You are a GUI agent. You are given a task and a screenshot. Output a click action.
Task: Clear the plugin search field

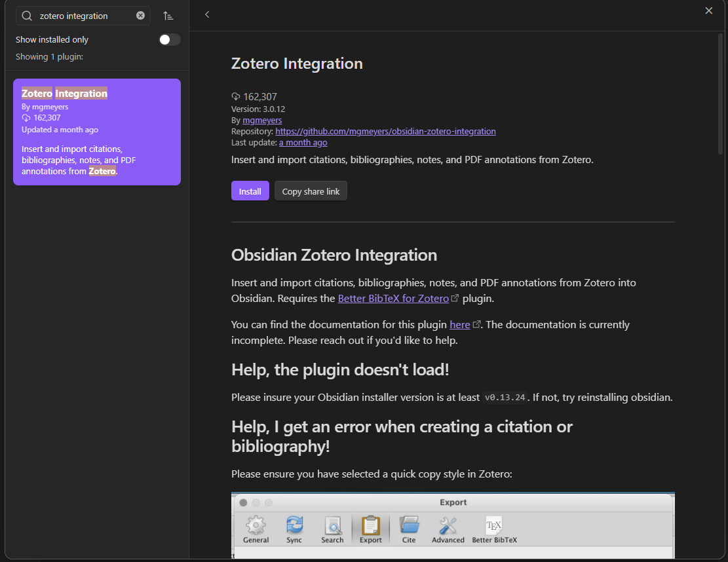[x=140, y=16]
